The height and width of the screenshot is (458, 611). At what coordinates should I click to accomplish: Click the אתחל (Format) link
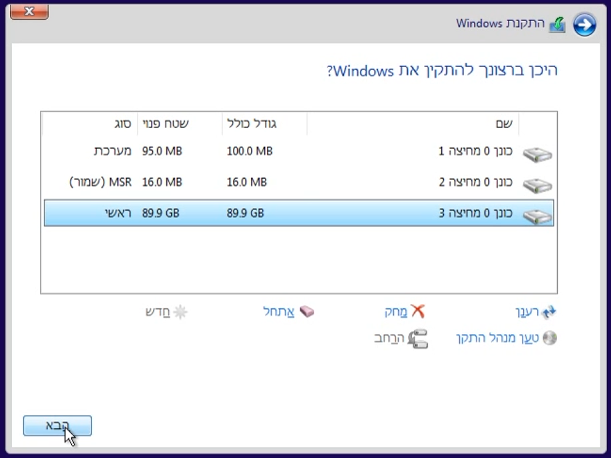tap(279, 312)
